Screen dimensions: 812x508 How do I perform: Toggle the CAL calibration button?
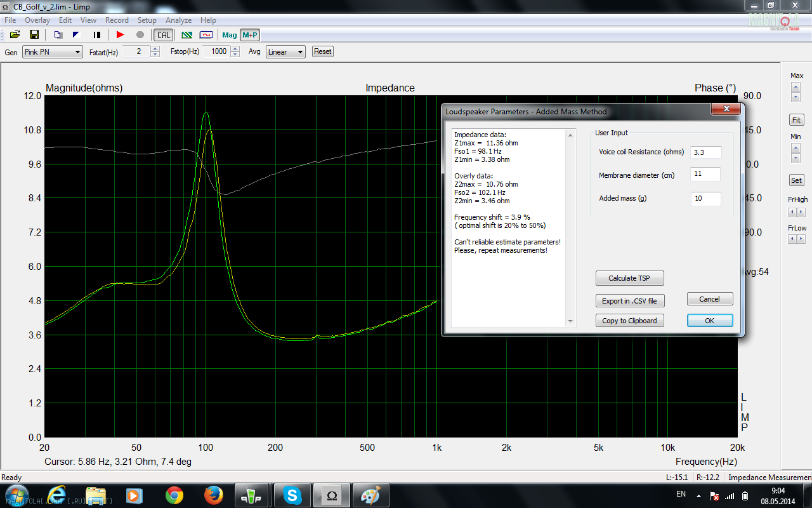tap(163, 35)
